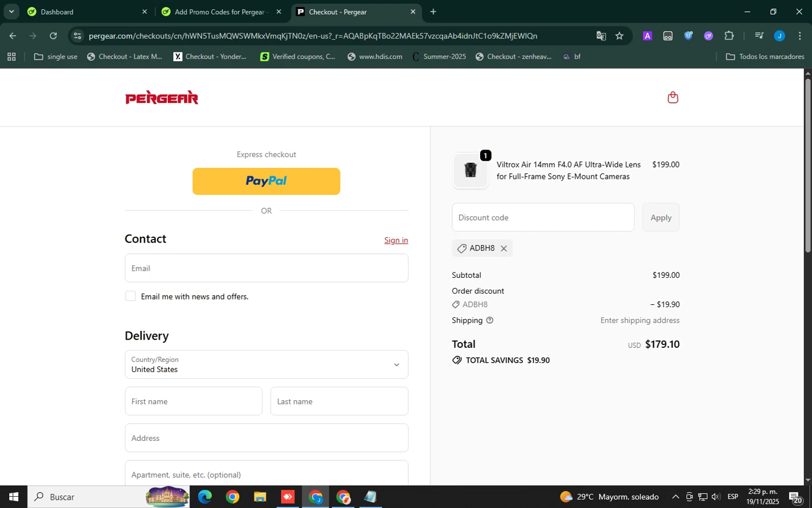Open Todos los marcadores folder
Viewport: 812px width, 508px height.
pos(765,57)
